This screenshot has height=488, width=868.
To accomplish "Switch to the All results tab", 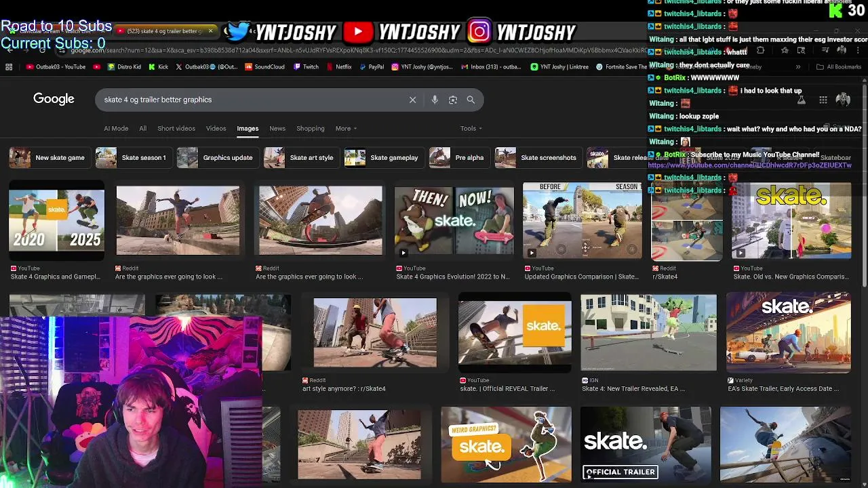I will (x=142, y=128).
